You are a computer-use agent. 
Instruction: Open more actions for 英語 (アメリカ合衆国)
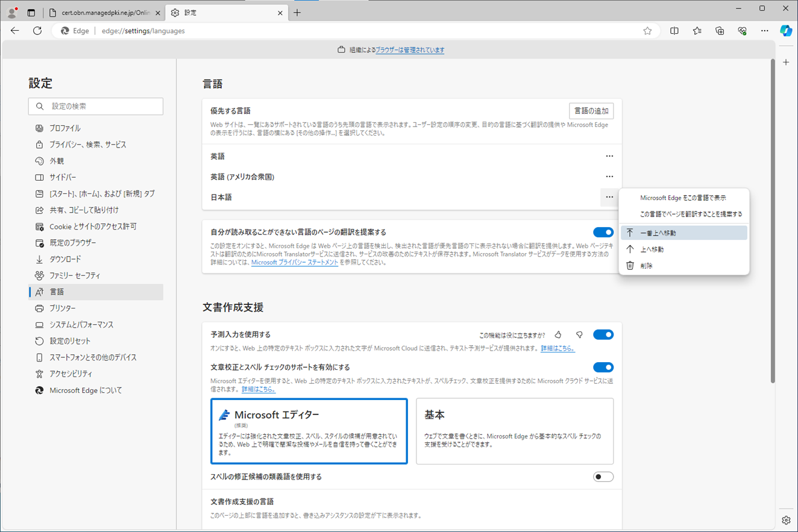609,177
